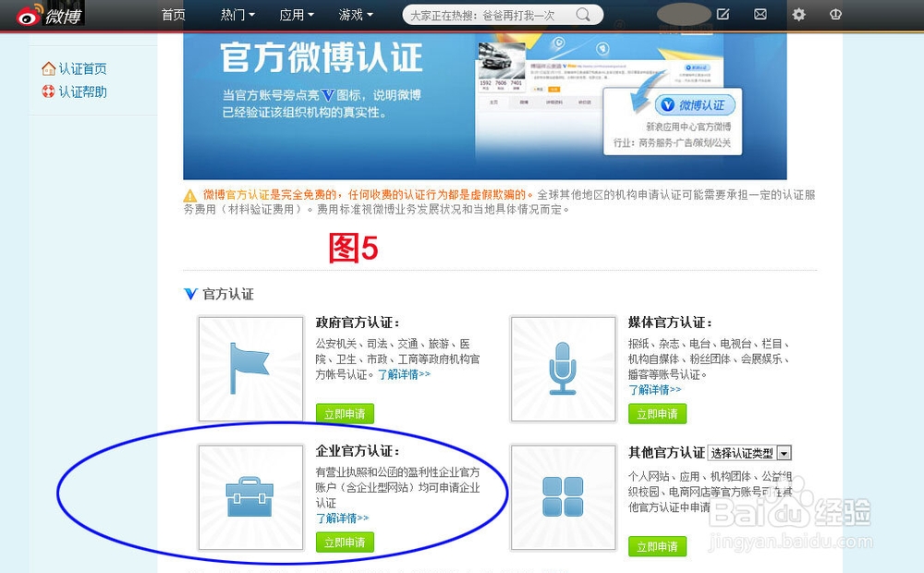Click the 微博认证 badge in the banner
924x573 pixels.
[x=695, y=105]
